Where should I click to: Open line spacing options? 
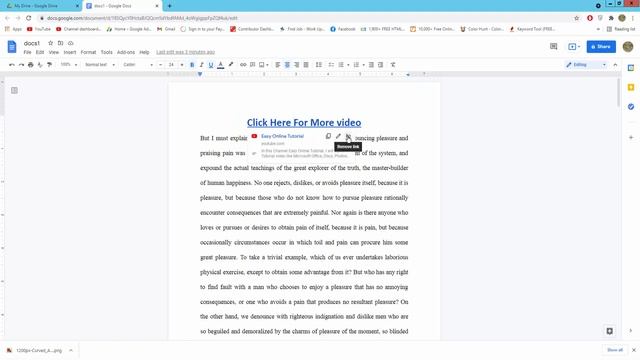coord(319,64)
